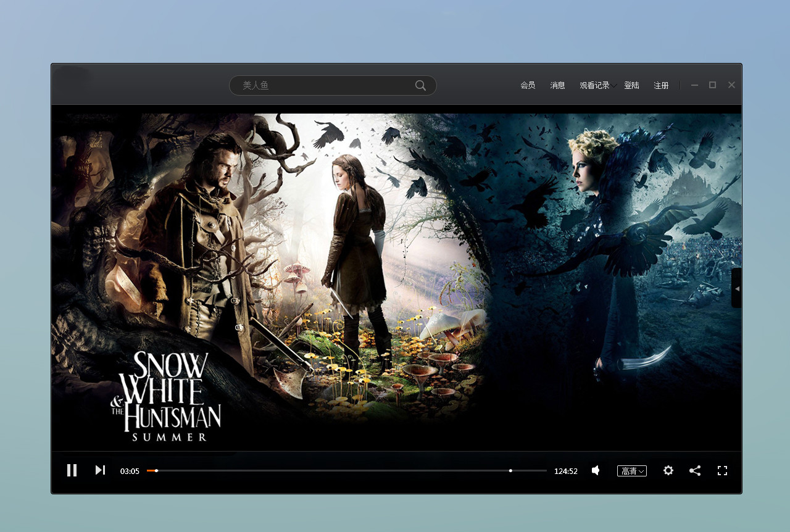Click the middle of the progress bar
Screen dimensions: 790x532
click(x=347, y=470)
